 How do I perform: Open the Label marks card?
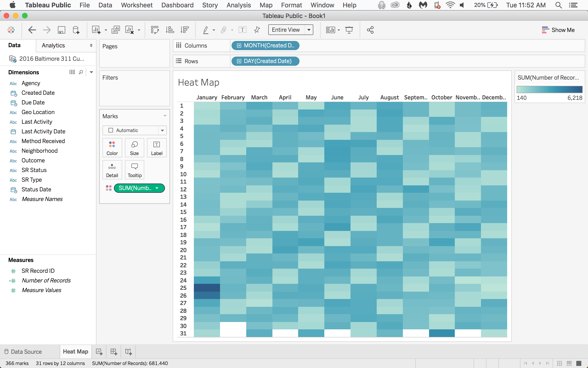tap(157, 148)
